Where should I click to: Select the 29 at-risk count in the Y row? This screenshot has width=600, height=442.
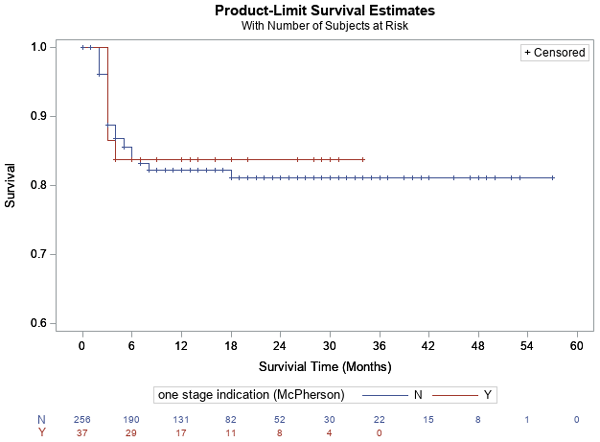click(131, 431)
